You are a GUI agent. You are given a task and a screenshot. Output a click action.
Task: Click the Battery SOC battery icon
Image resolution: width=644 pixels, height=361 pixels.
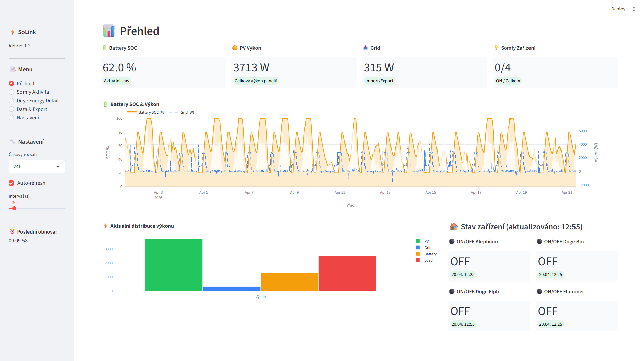[104, 48]
